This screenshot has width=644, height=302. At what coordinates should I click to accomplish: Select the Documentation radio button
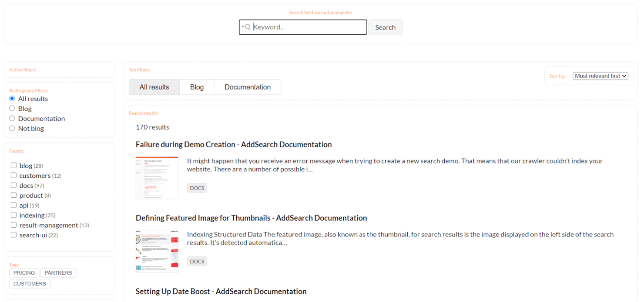pyautogui.click(x=12, y=118)
